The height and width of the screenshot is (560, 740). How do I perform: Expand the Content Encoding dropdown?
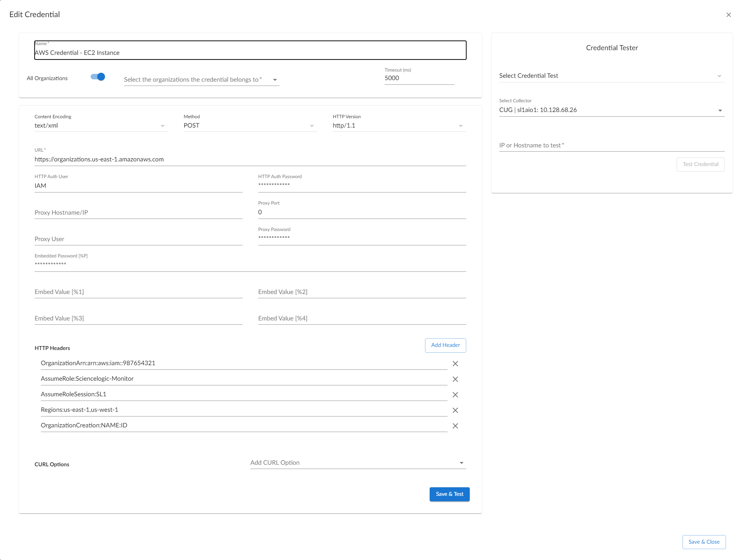(x=100, y=126)
